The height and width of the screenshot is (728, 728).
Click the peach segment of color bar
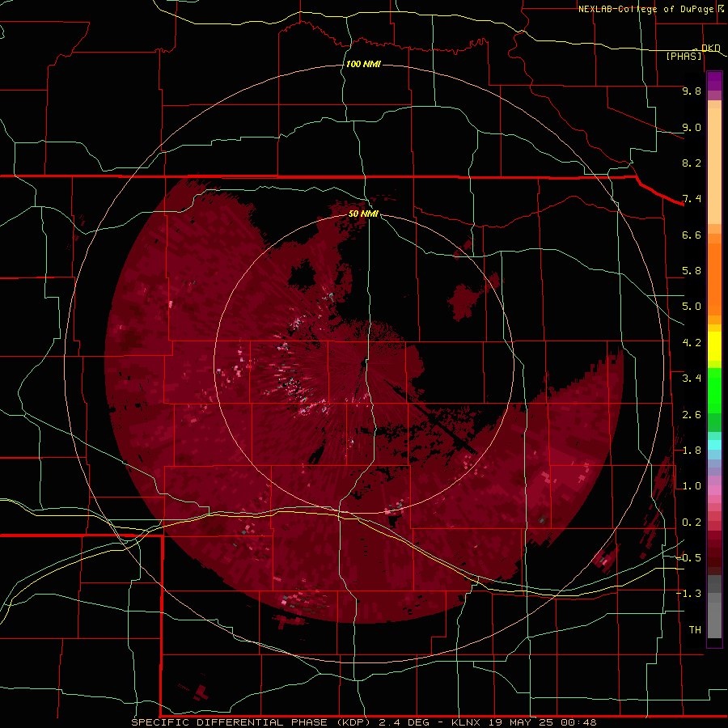714,166
